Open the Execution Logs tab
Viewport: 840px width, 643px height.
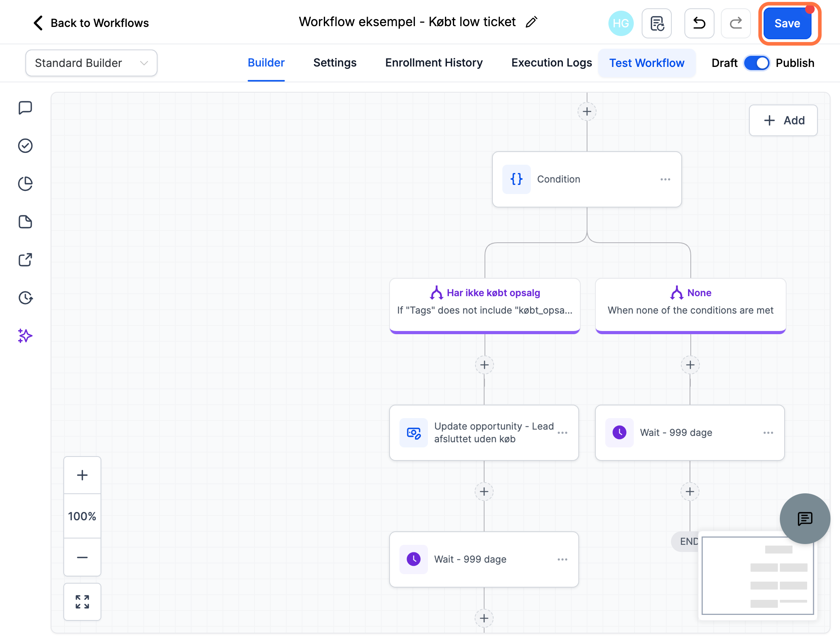(551, 63)
